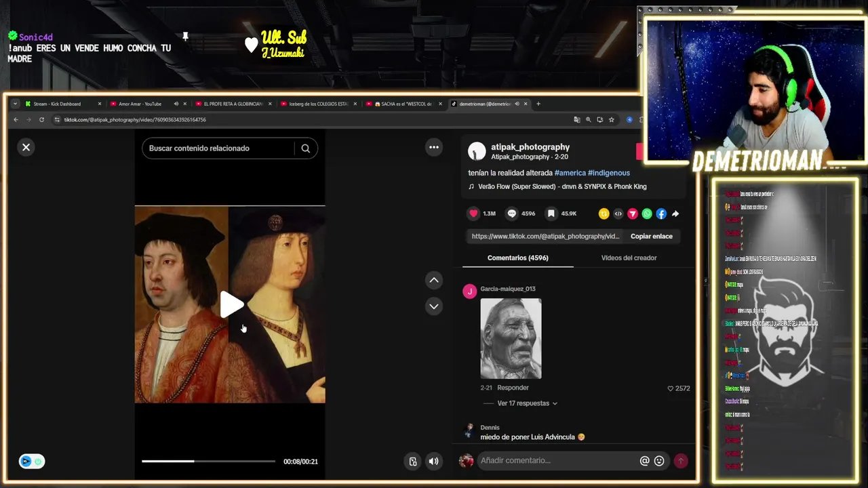Click the browser back arrow
The image size is (868, 488).
(x=16, y=120)
